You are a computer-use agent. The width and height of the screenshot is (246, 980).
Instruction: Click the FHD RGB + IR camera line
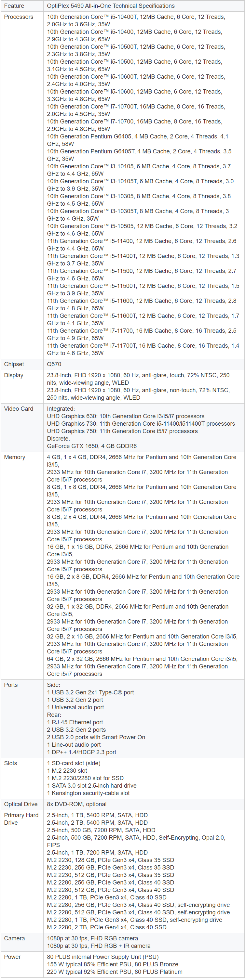coord(99,945)
